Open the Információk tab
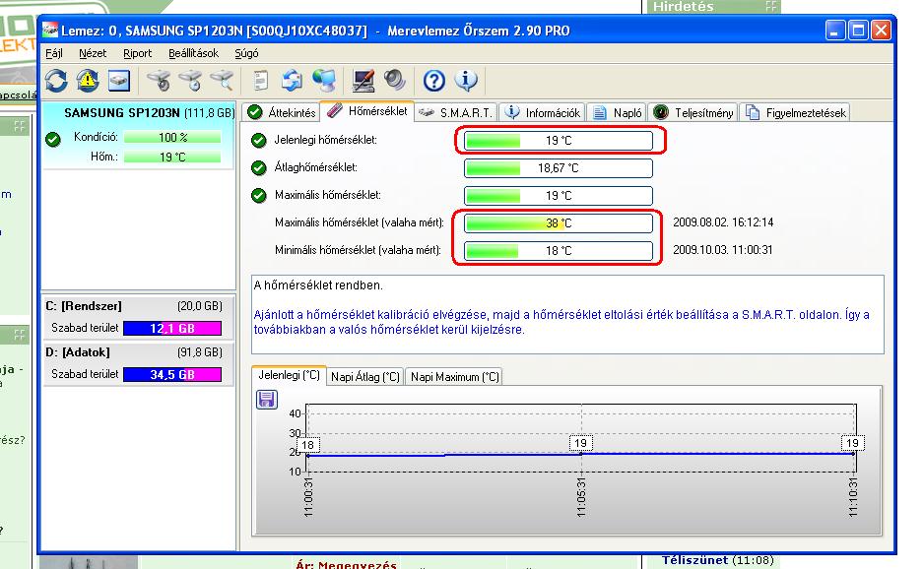This screenshot has height=569, width=924. 543,112
